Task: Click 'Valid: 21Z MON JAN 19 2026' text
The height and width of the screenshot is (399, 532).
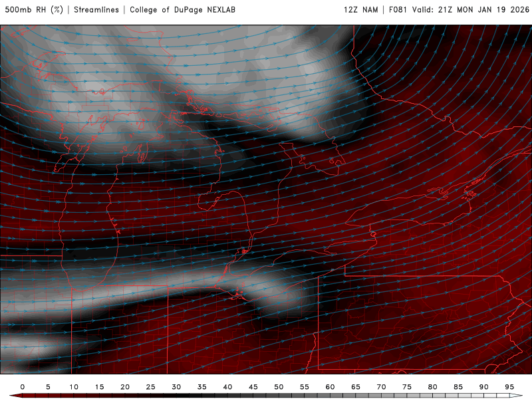Action: click(471, 10)
